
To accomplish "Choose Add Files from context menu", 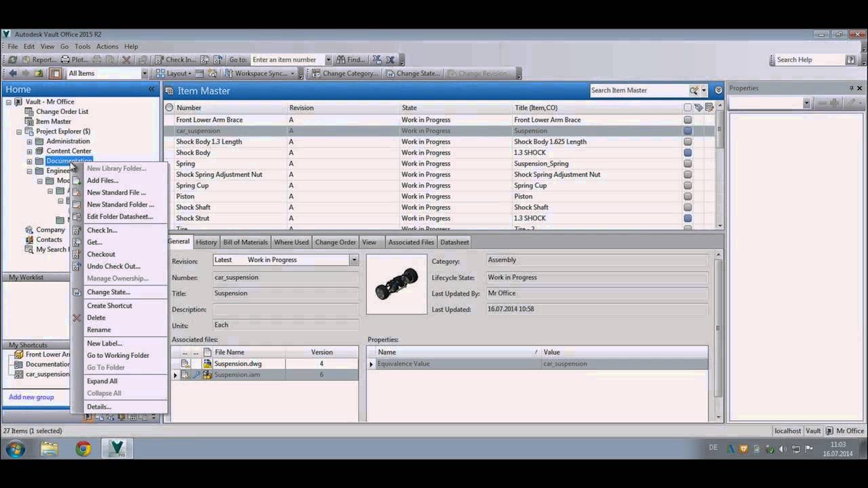I will (x=102, y=180).
